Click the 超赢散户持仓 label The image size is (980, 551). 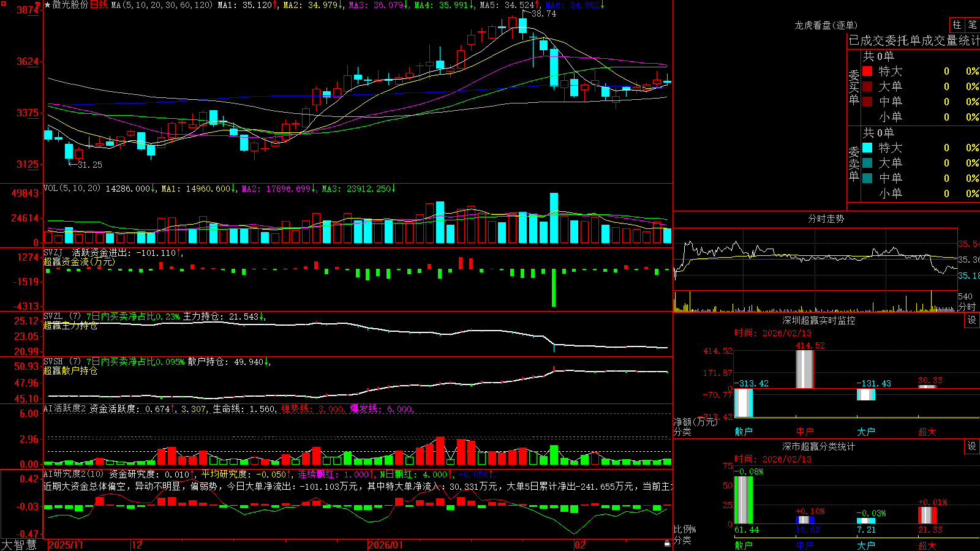pyautogui.click(x=70, y=370)
